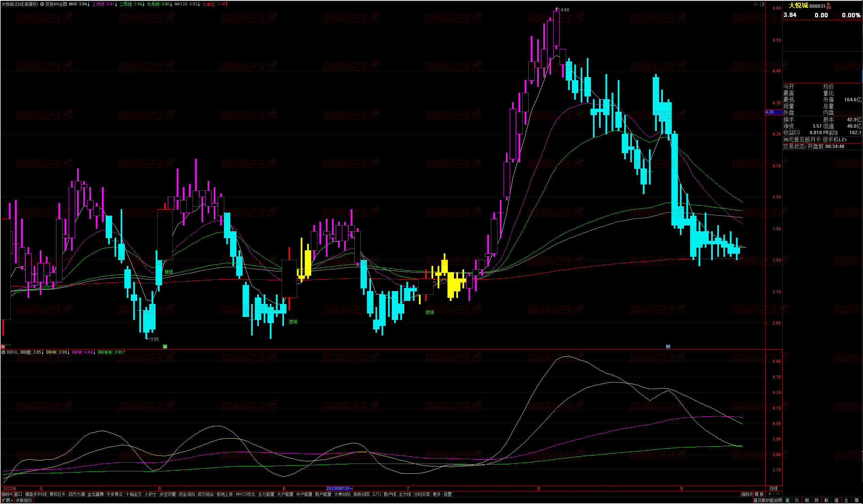
Task: Zoom in the chart with the + button
Action: (x=770, y=494)
